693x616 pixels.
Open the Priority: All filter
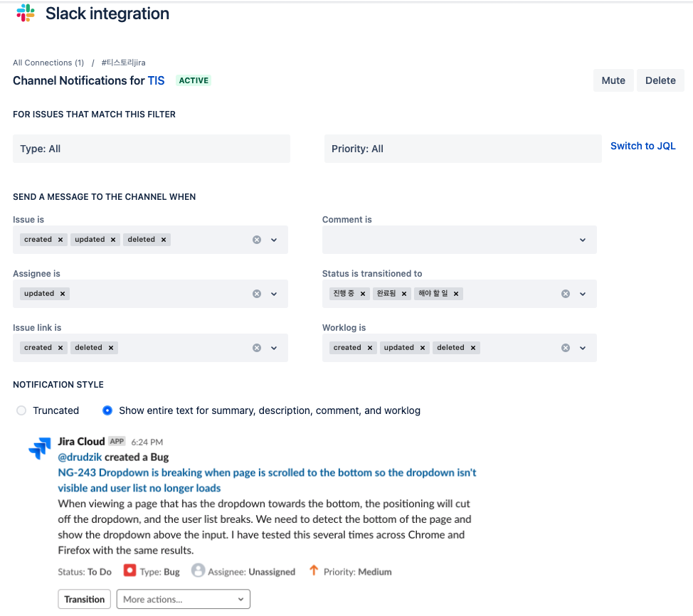pyautogui.click(x=462, y=149)
